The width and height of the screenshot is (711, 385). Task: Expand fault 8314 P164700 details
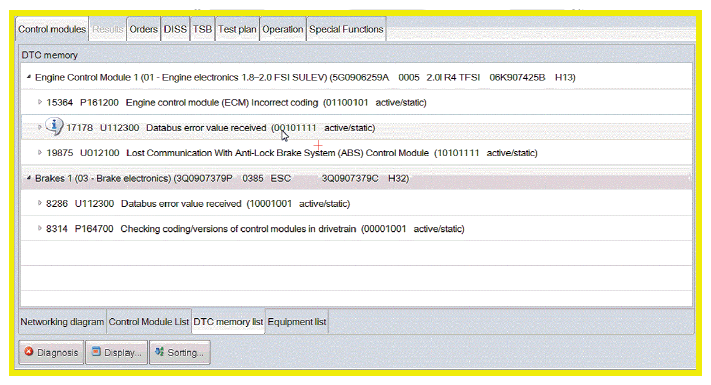pyautogui.click(x=40, y=228)
